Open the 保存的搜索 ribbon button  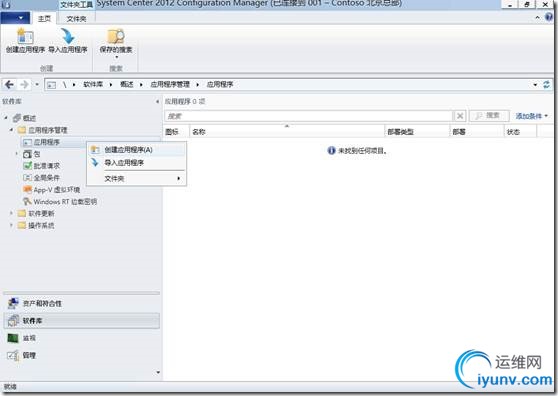[x=116, y=43]
